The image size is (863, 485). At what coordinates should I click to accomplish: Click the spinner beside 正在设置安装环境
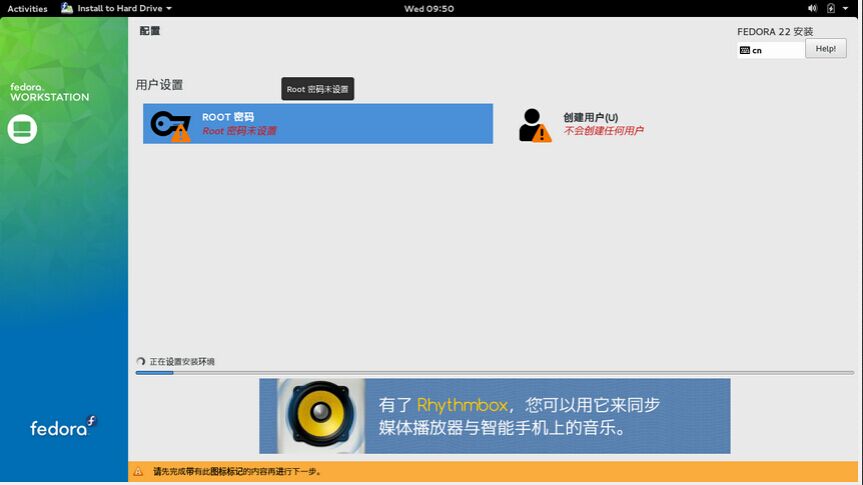point(141,361)
